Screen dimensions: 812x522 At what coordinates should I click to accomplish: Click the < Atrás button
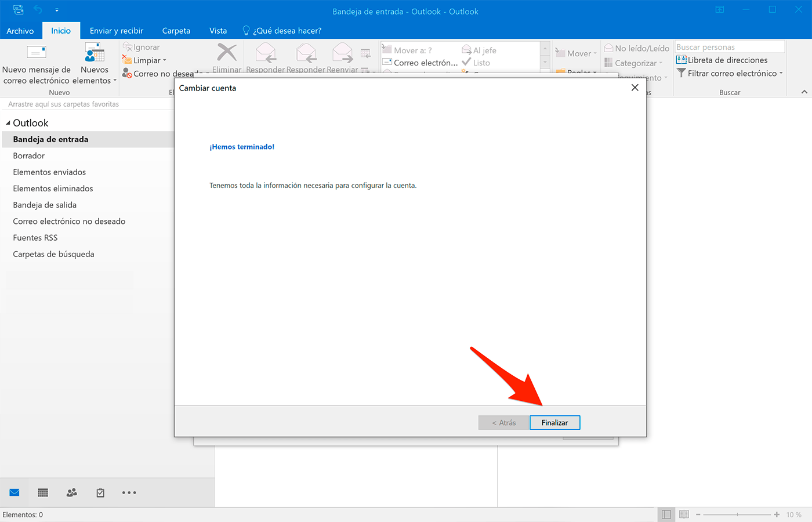tap(503, 422)
